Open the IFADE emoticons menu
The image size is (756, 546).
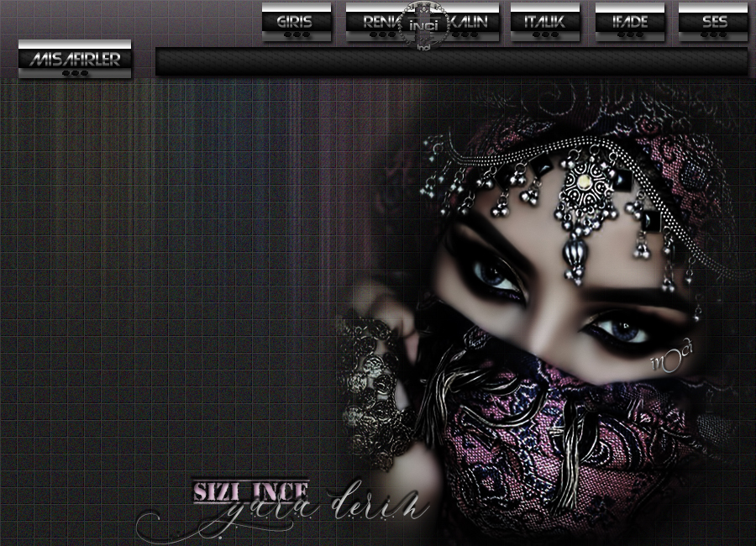tap(629, 22)
